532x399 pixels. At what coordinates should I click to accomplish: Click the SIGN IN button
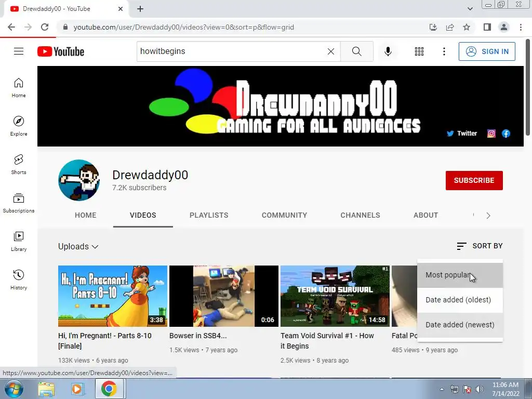487,51
